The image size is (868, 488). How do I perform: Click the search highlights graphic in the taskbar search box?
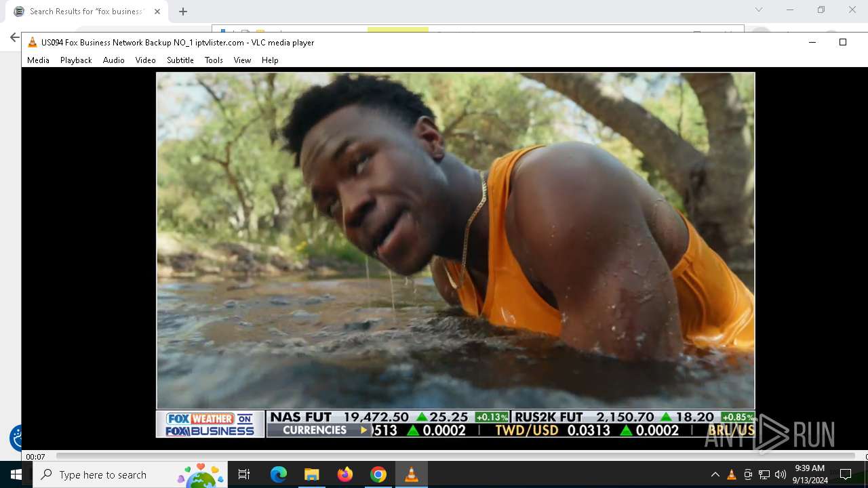click(x=200, y=475)
